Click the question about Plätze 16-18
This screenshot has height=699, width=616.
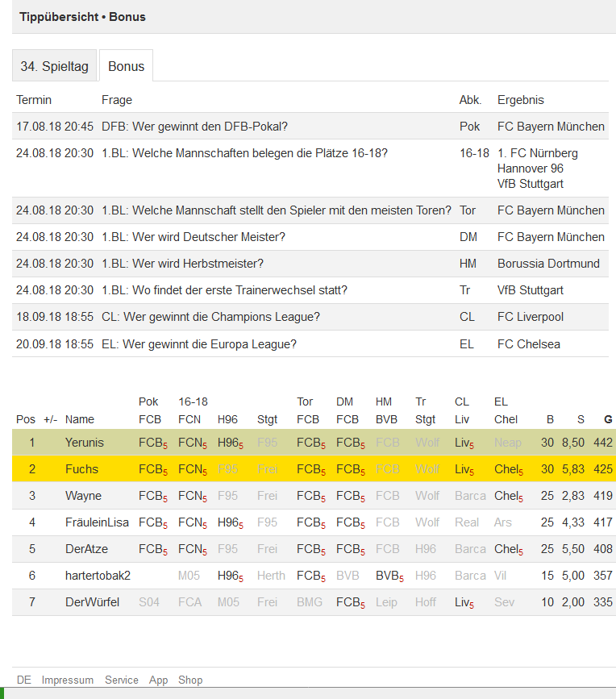(244, 153)
